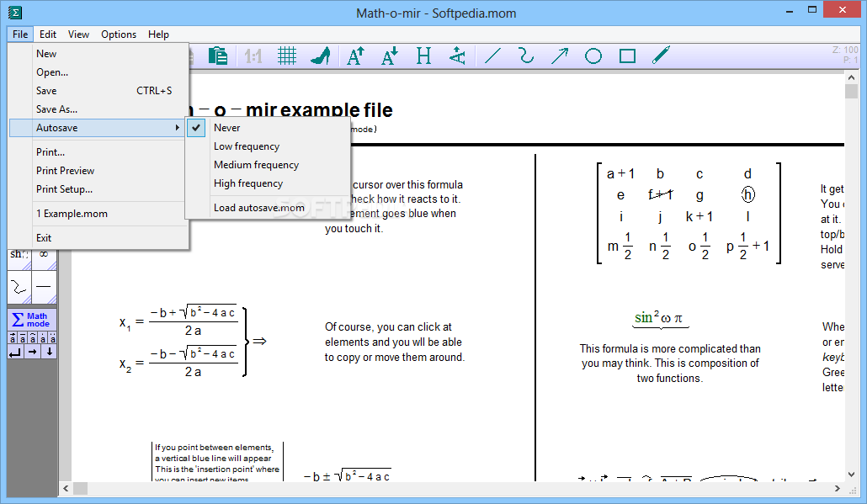Select High frequency autosave option
Image resolution: width=867 pixels, height=504 pixels.
tap(269, 183)
